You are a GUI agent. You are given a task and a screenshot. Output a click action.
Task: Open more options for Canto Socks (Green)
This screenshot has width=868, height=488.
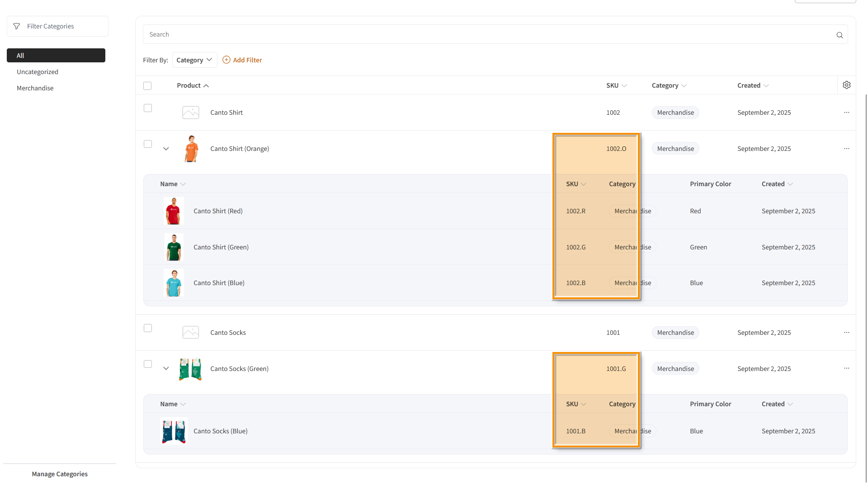click(846, 368)
